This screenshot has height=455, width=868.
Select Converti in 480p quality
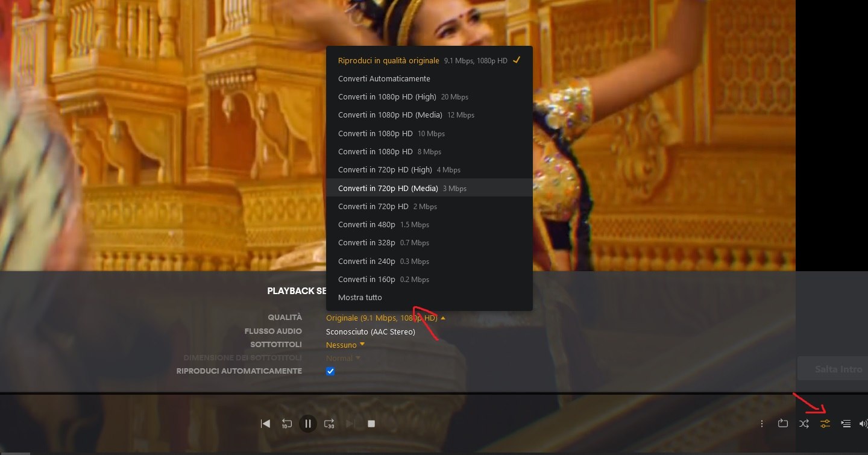coord(383,225)
